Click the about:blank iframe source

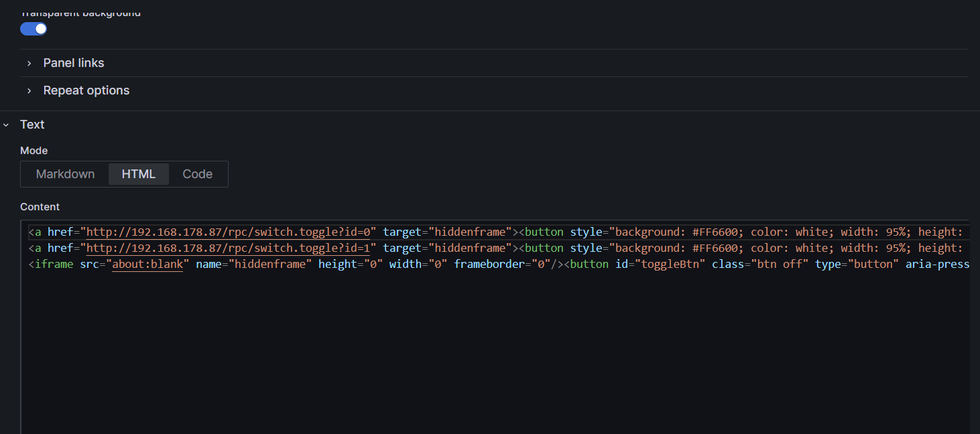[x=147, y=265]
